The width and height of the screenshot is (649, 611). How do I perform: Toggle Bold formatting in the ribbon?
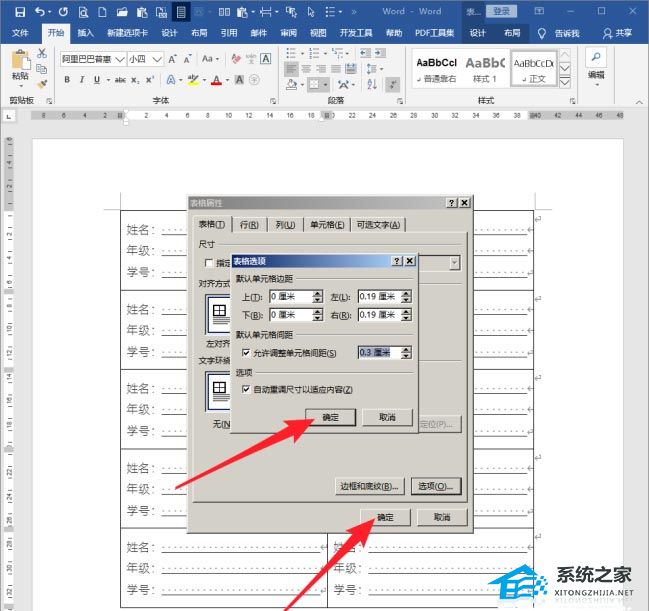(66, 80)
